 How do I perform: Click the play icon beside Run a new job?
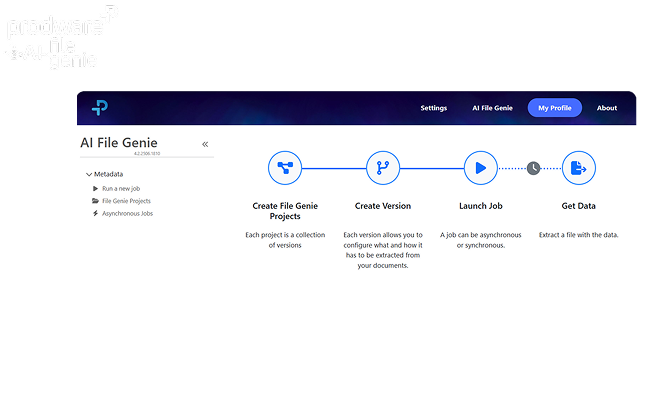pos(96,188)
